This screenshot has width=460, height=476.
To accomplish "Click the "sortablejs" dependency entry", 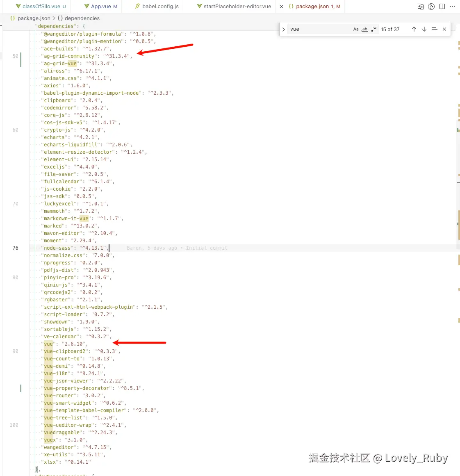I will click(76, 329).
